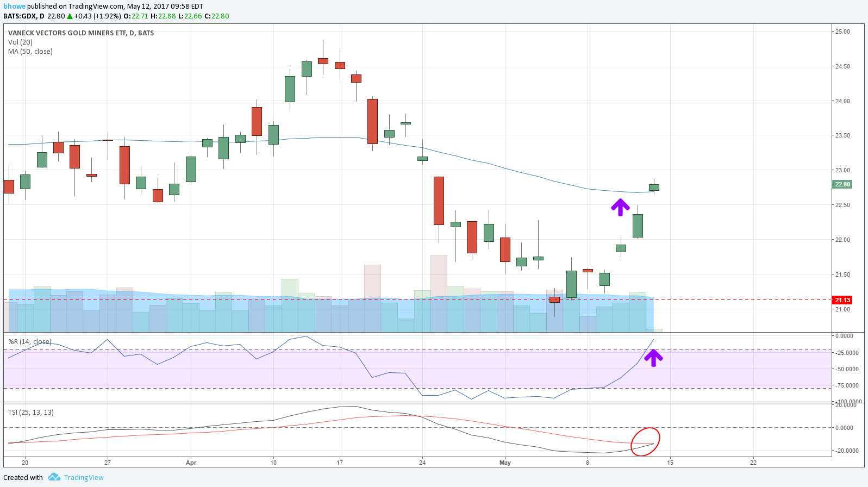868x487 pixels.
Task: Click the green 22.80 current price tag
Action: point(842,184)
